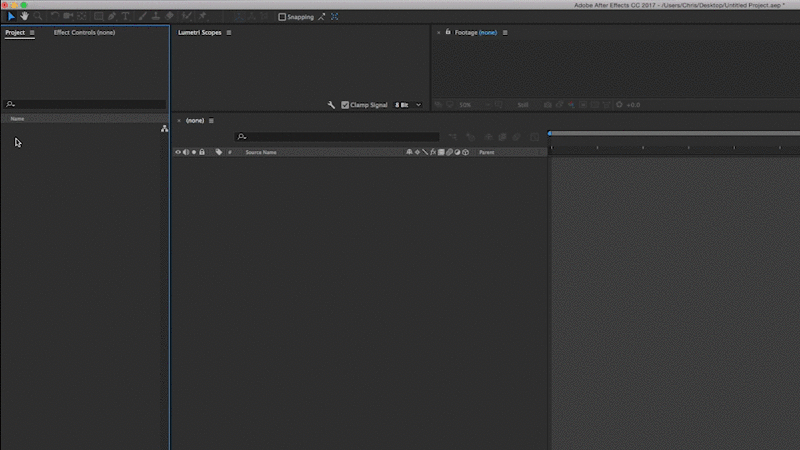This screenshot has height=450, width=800.
Task: Select the Pen tool
Action: tap(112, 16)
